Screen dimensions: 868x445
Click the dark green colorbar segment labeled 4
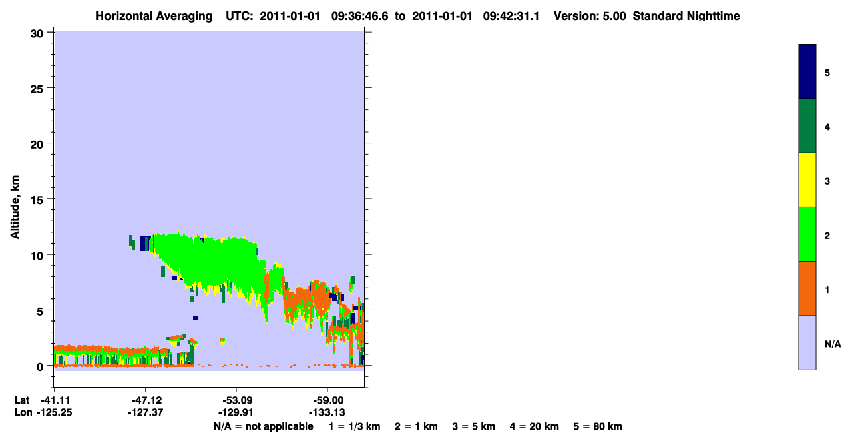807,126
